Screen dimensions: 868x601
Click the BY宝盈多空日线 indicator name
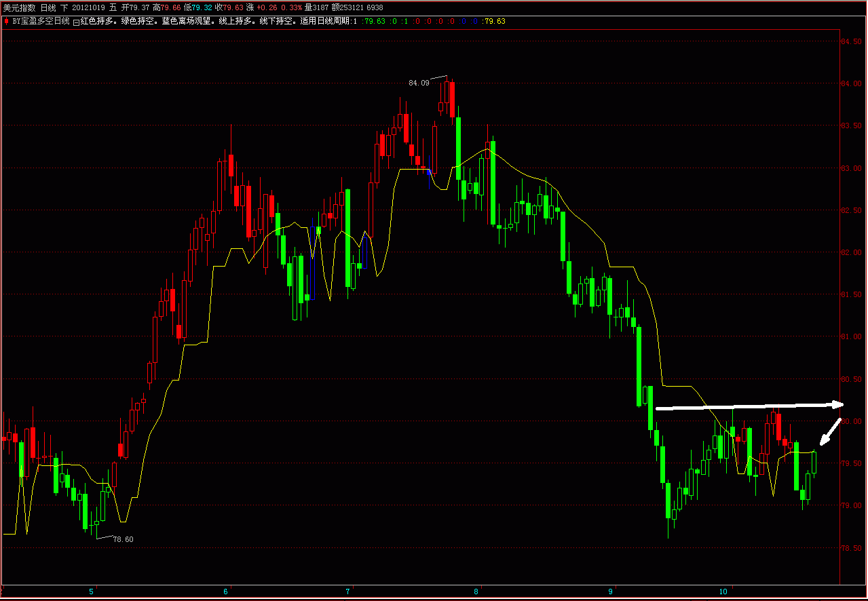point(41,21)
